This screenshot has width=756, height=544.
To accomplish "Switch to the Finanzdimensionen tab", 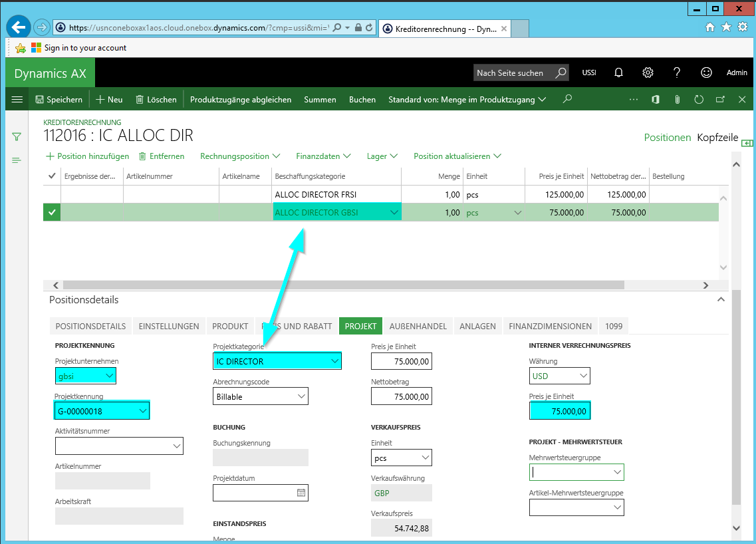I will [550, 326].
